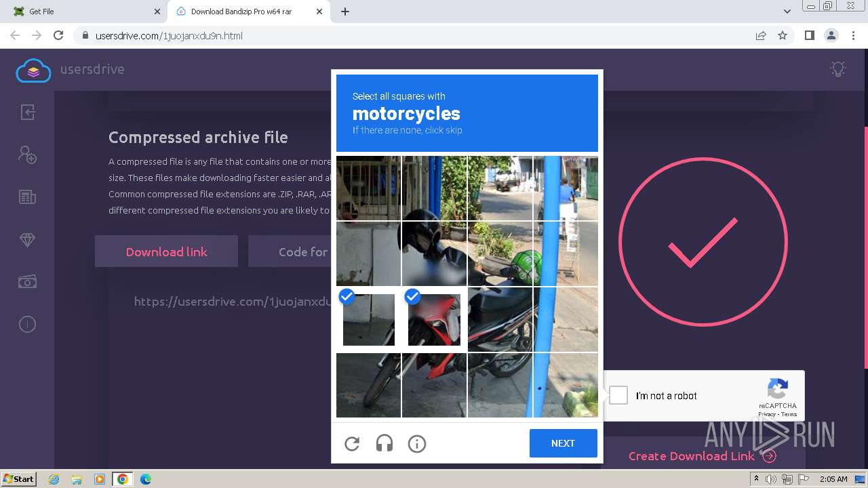Image resolution: width=868 pixels, height=488 pixels.
Task: Click the NEXT captcha button
Action: pos(564,443)
